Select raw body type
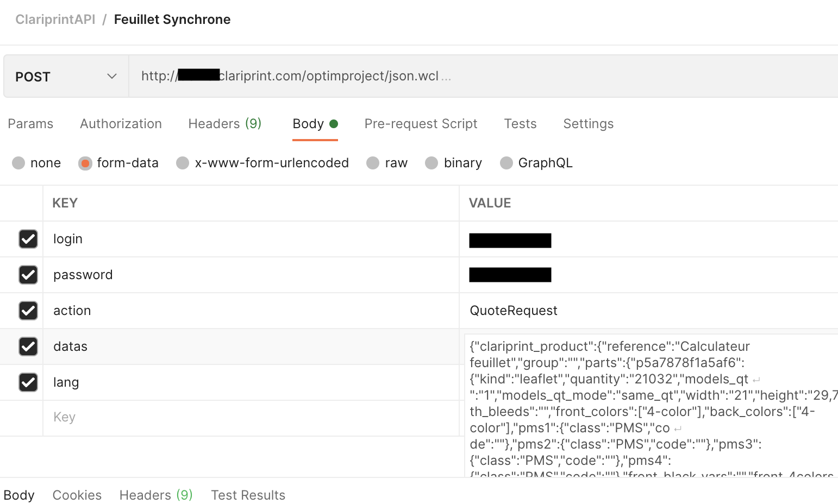 click(373, 163)
